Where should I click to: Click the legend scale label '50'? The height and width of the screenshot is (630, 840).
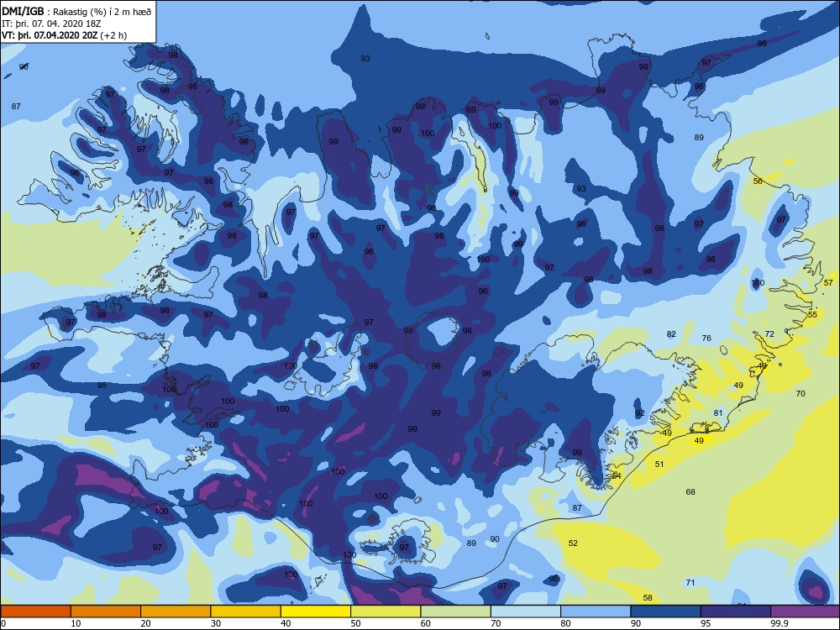[355, 623]
